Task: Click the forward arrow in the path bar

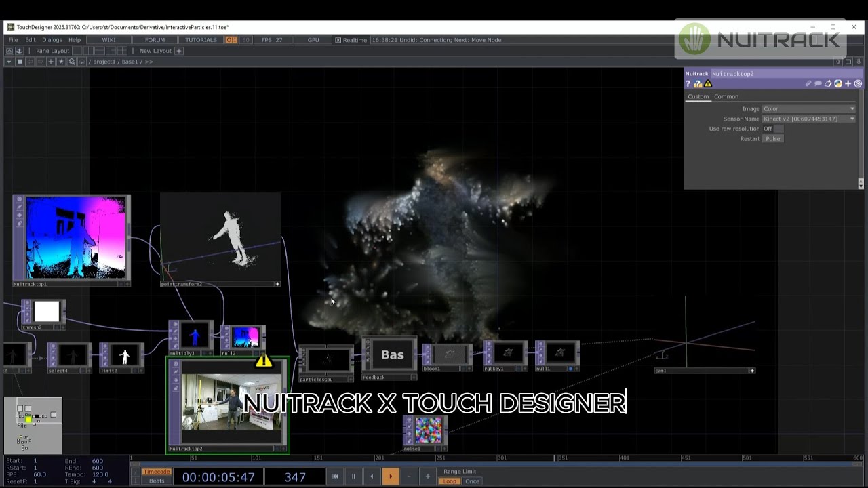Action: (41, 62)
